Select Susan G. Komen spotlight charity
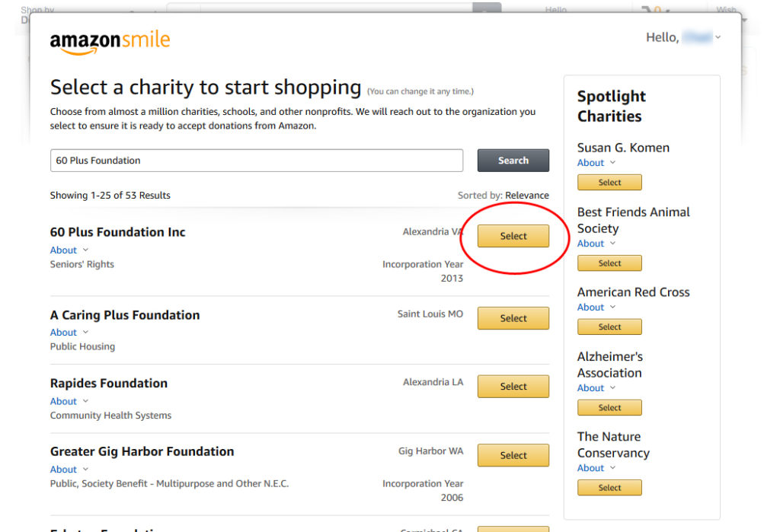The height and width of the screenshot is (532, 780). click(609, 183)
